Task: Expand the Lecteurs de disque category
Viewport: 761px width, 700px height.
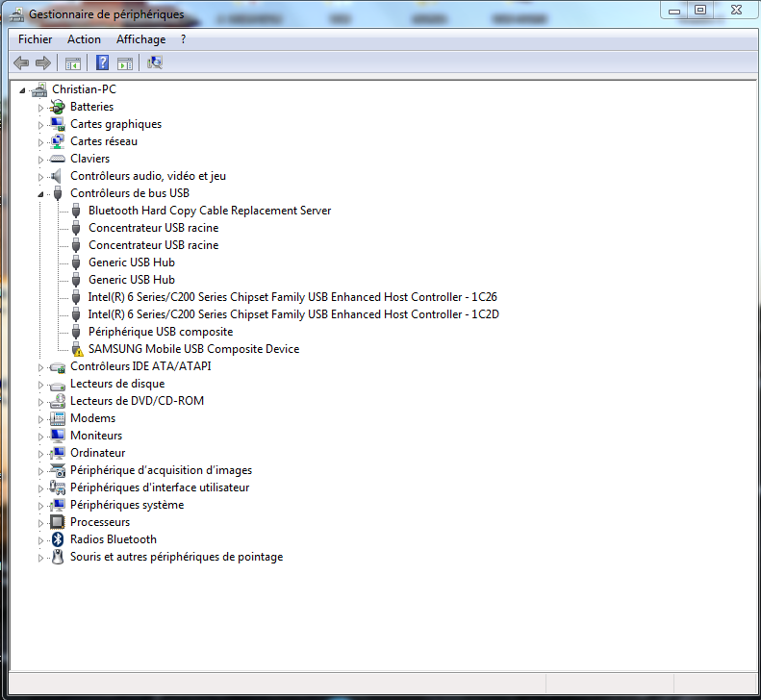Action: click(41, 384)
